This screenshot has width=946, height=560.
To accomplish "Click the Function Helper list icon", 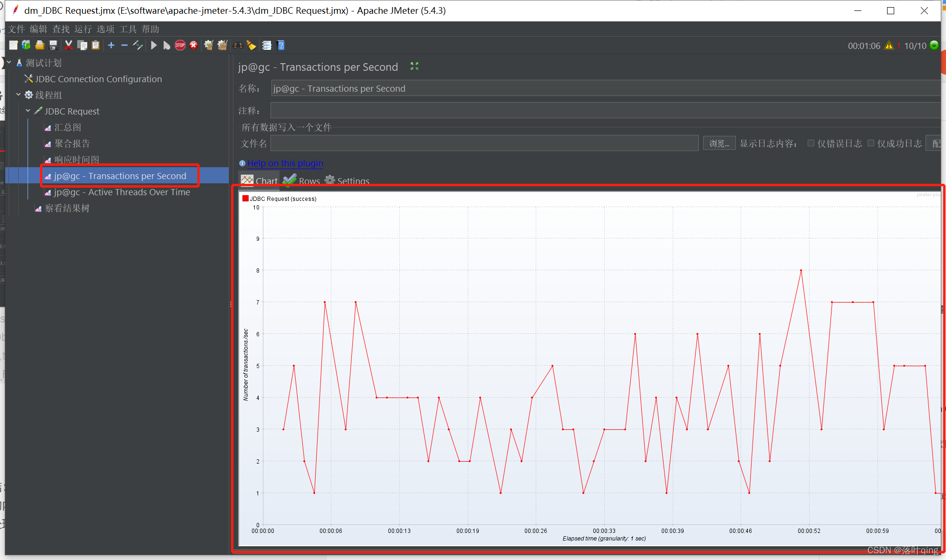I will click(x=267, y=46).
